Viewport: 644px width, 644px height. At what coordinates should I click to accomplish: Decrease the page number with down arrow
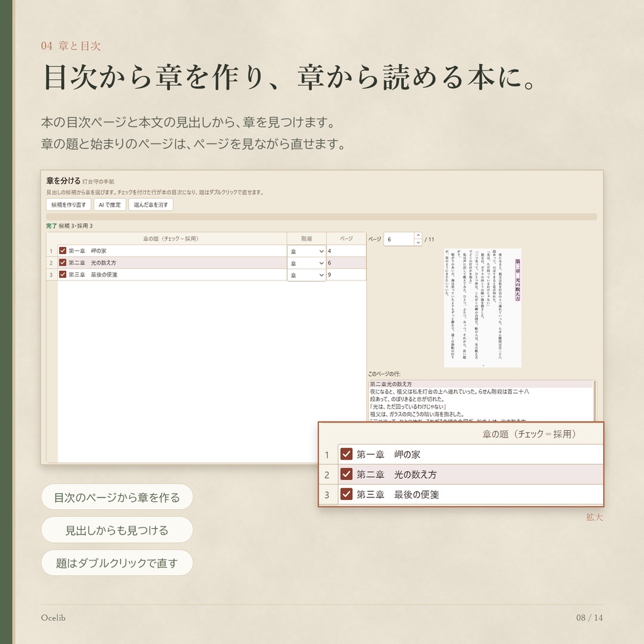click(x=418, y=242)
